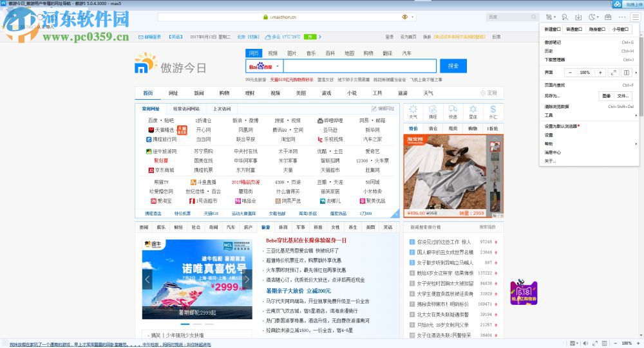Click the 定制 customize gear icon
The width and height of the screenshot is (644, 348).
[x=483, y=93]
